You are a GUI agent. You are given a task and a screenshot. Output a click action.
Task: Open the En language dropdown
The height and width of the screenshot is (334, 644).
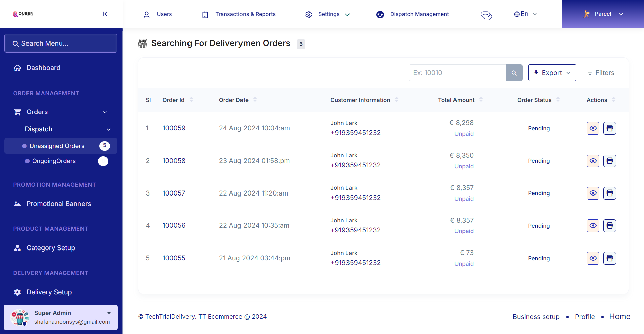[535, 14]
